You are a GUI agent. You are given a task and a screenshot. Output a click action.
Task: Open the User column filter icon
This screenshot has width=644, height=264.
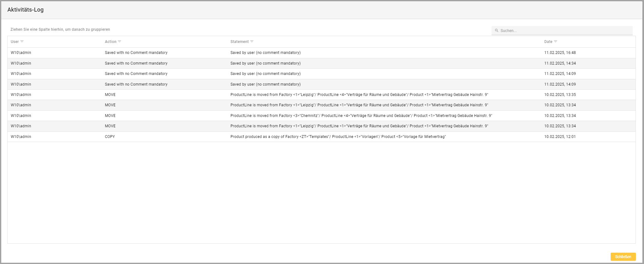coord(22,41)
